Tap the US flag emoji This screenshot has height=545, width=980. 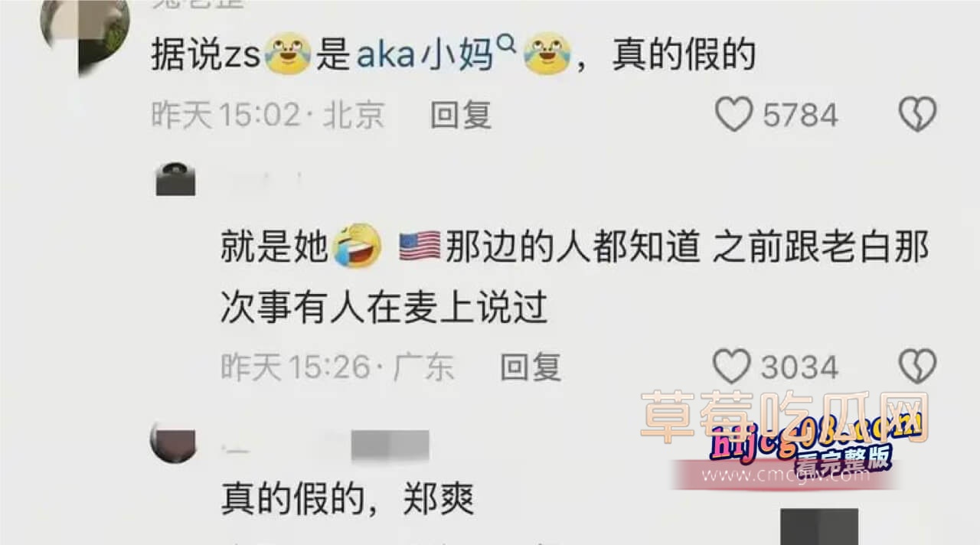pyautogui.click(x=420, y=247)
